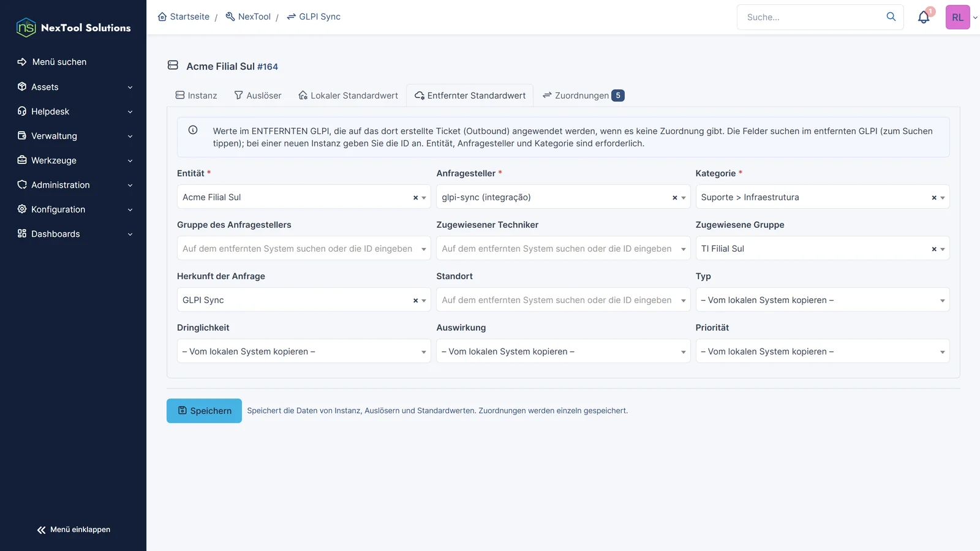Open the Dringlichkeit dropdown
Screen dimensions: 980x551
[x=304, y=351]
